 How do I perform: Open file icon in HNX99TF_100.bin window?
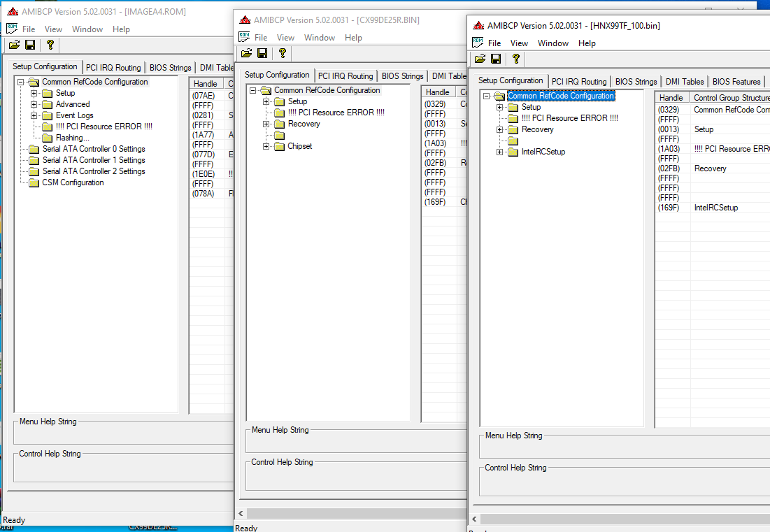click(x=480, y=59)
